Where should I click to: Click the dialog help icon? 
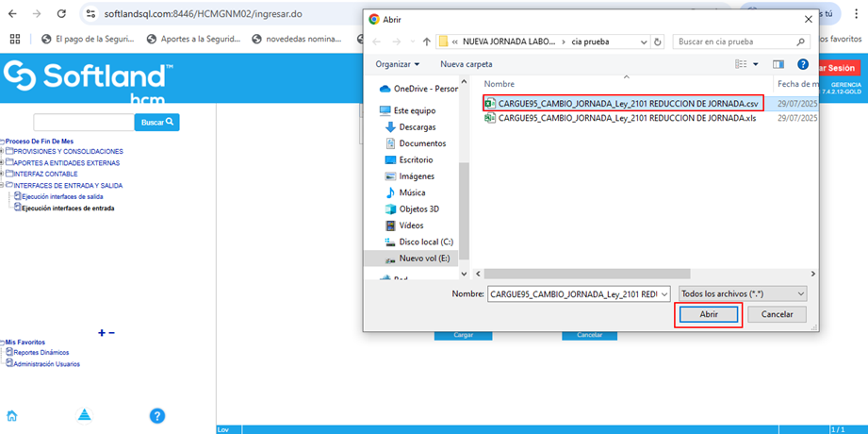pos(803,64)
